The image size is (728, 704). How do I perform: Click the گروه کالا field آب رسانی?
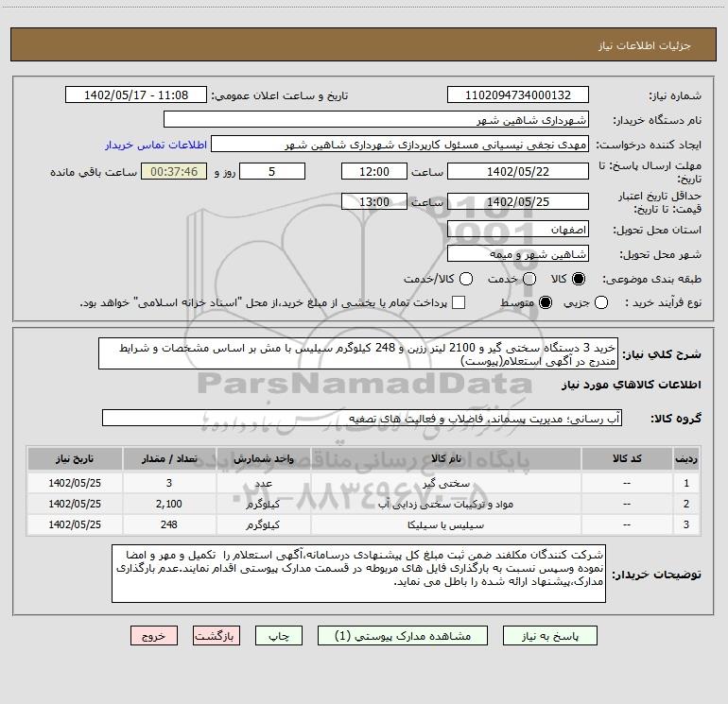pos(362,418)
